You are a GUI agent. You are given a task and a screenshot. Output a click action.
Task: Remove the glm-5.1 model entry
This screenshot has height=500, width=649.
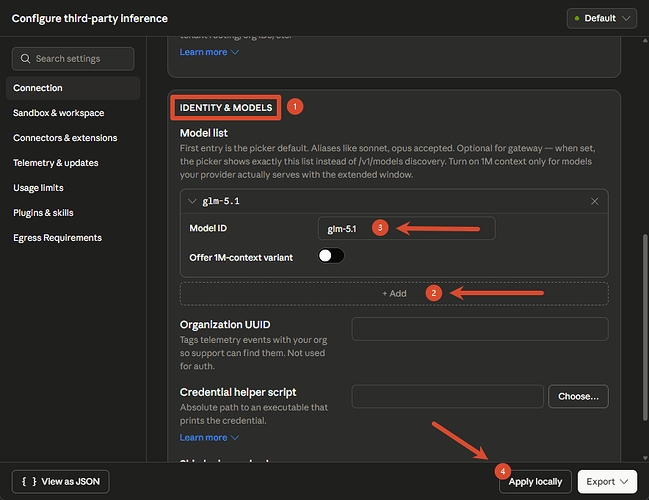594,201
